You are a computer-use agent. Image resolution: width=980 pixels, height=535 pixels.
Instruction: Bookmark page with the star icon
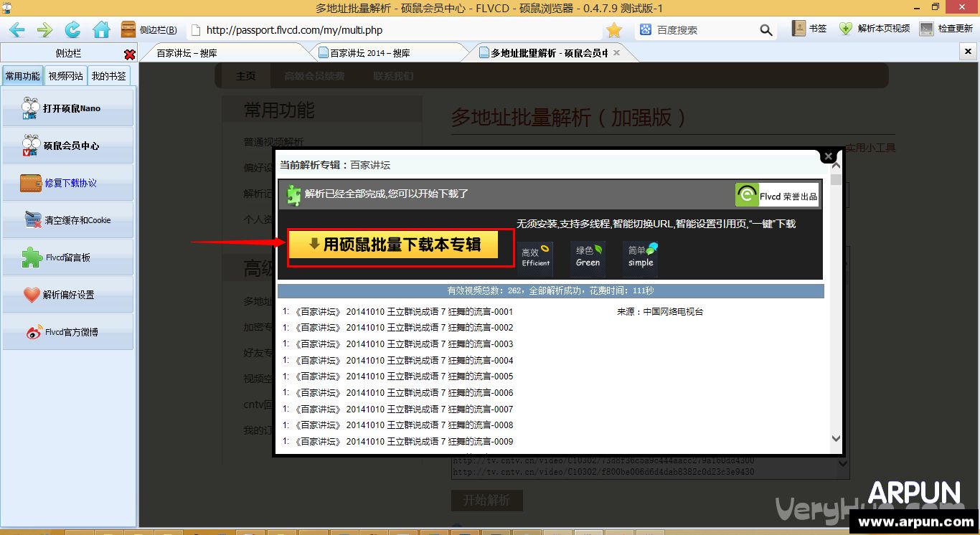[614, 29]
